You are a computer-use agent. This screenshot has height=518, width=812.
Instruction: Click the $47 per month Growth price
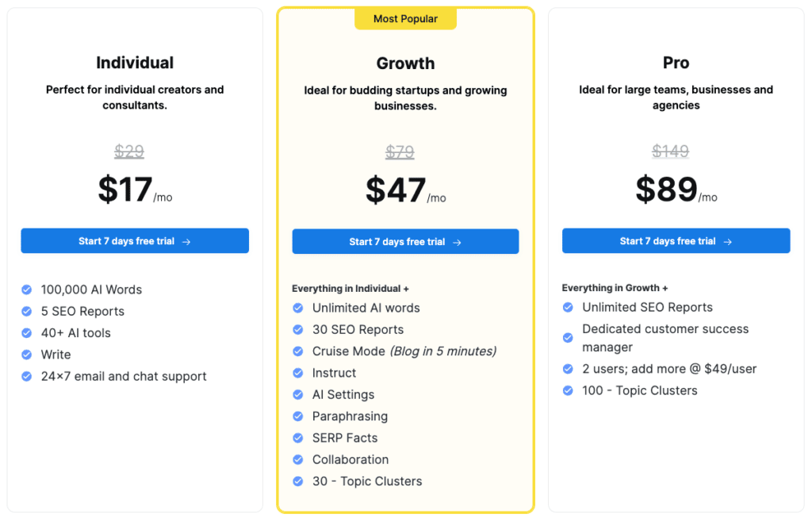pyautogui.click(x=405, y=190)
